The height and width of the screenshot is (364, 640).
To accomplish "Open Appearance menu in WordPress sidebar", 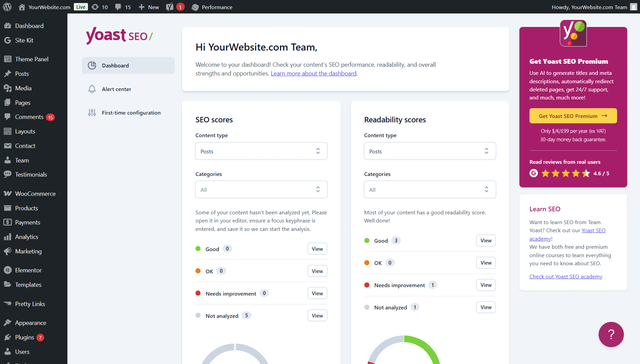I will pyautogui.click(x=34, y=323).
